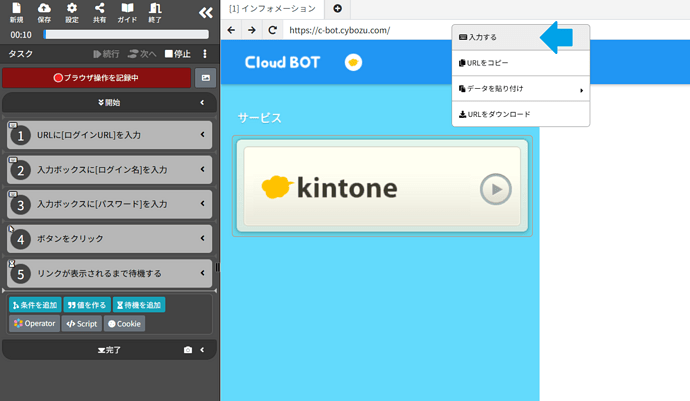
Task: Click the Operator button
Action: point(34,324)
